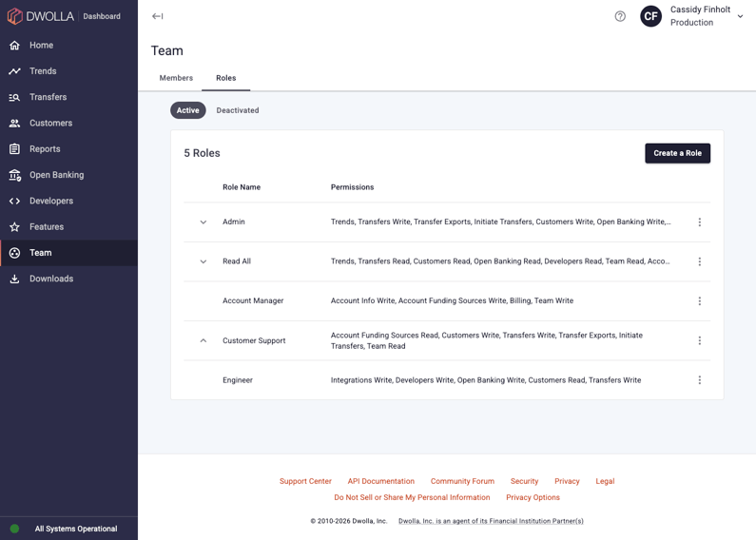Open Developers via its code brackets icon
This screenshot has width=756, height=540.
click(14, 201)
